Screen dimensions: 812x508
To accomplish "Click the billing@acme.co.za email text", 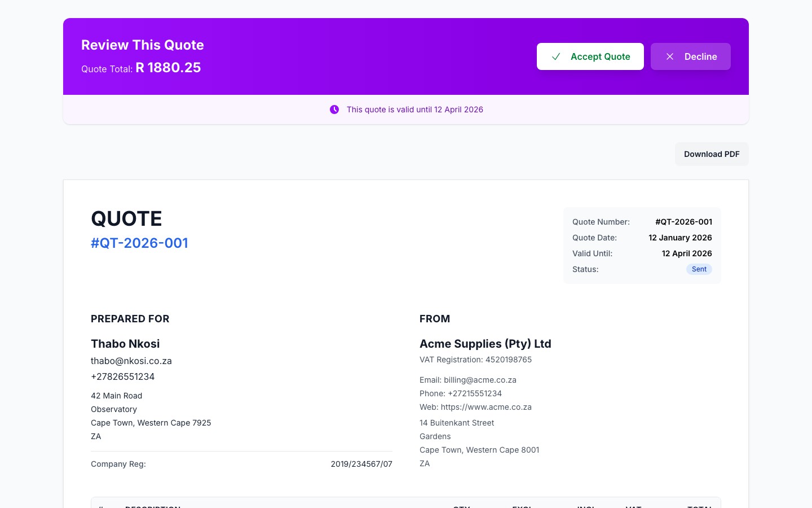I will coord(480,380).
